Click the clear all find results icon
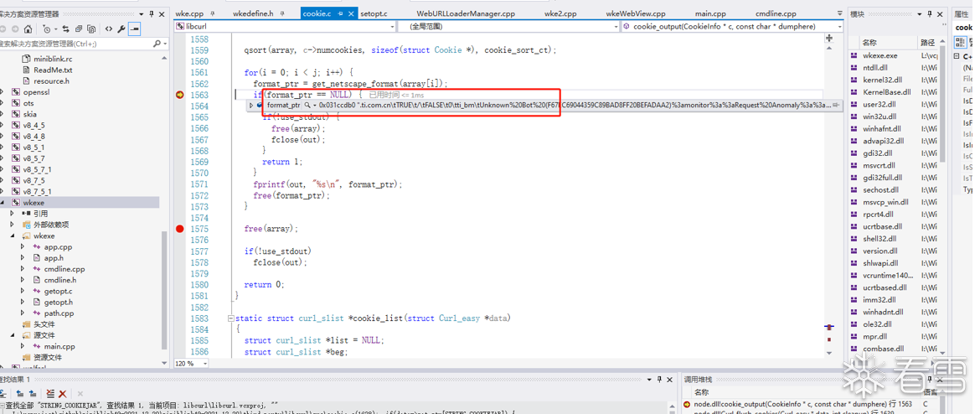The image size is (980, 414). pyautogui.click(x=50, y=393)
